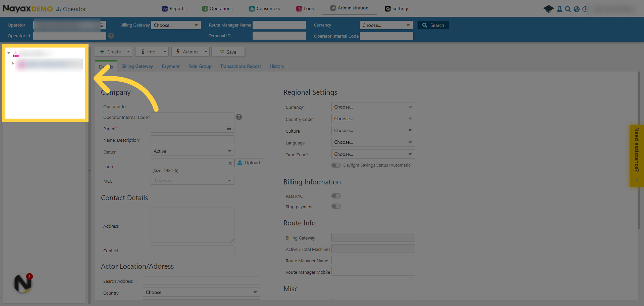Click the Terminal ID filter field

click(x=279, y=36)
